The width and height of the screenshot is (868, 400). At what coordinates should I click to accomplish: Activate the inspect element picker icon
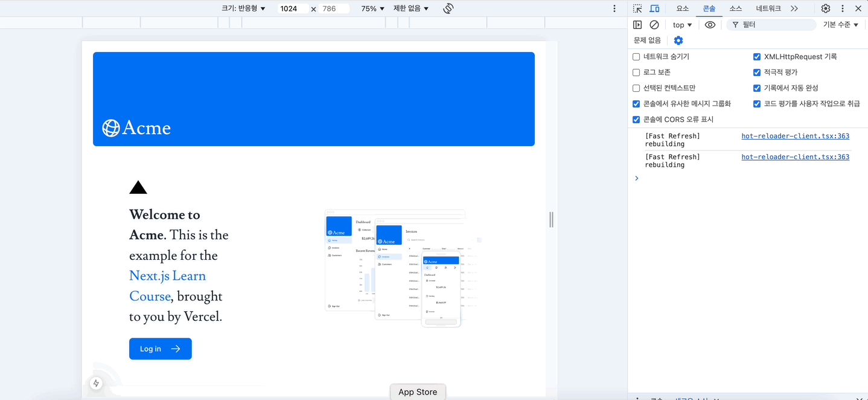637,8
